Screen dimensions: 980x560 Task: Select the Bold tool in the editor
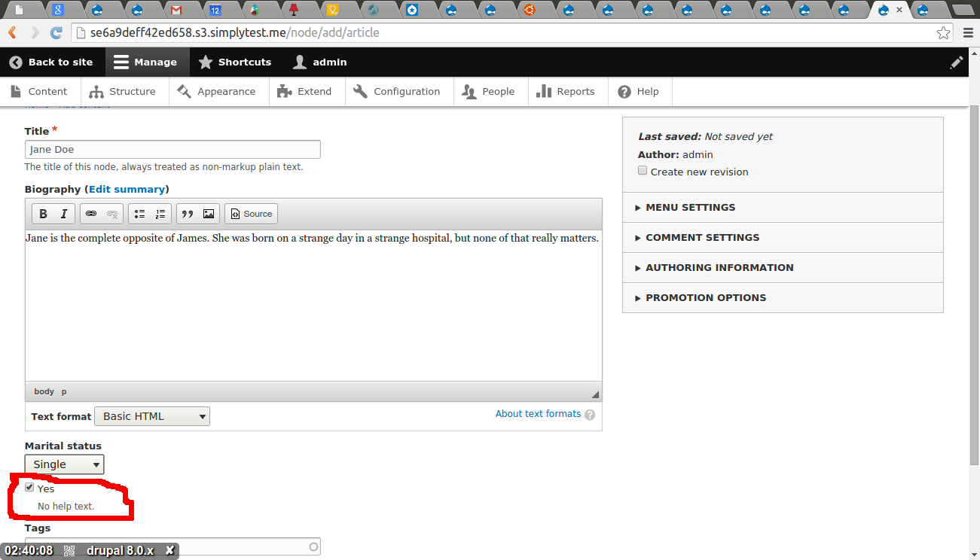click(43, 213)
